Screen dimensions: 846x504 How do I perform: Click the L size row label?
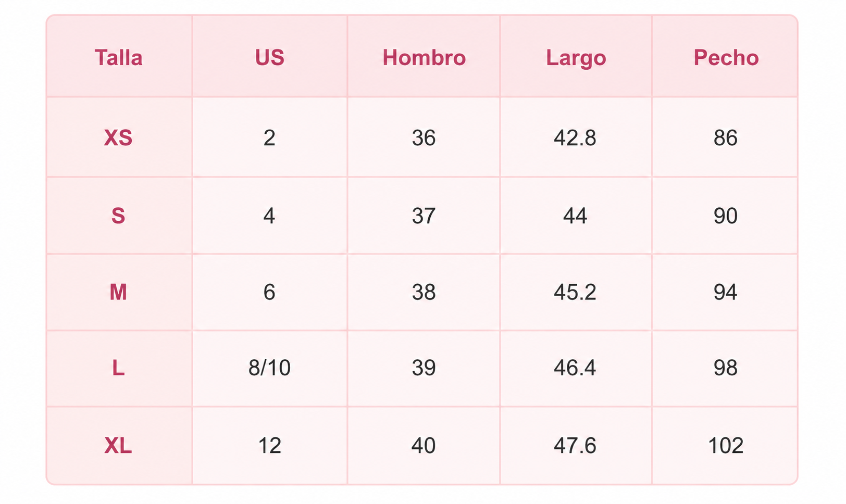coord(118,368)
